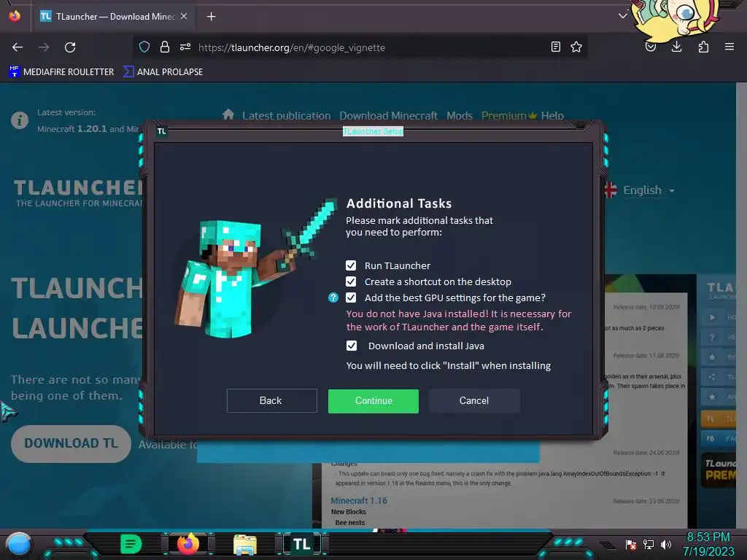The height and width of the screenshot is (560, 747).
Task: Click the green Continue button
Action: point(373,401)
